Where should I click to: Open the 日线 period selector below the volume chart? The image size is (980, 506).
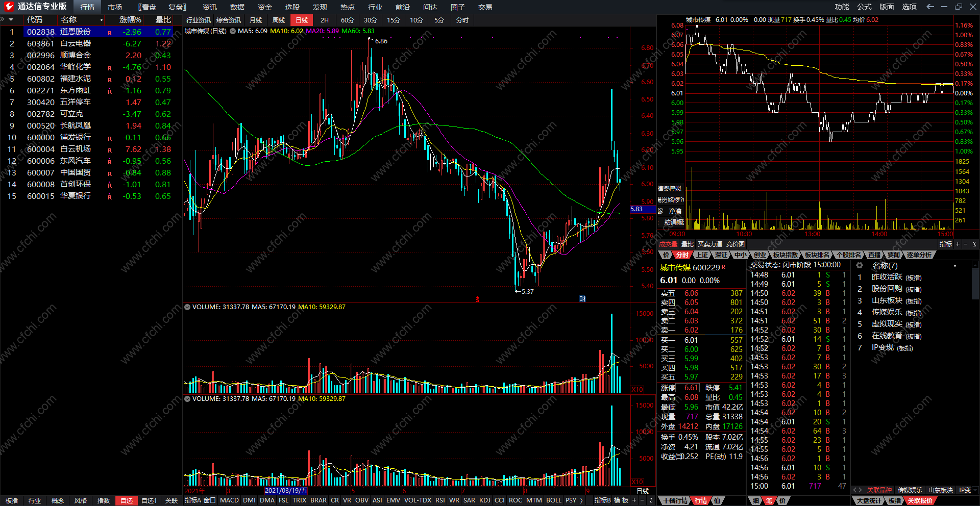(x=643, y=491)
